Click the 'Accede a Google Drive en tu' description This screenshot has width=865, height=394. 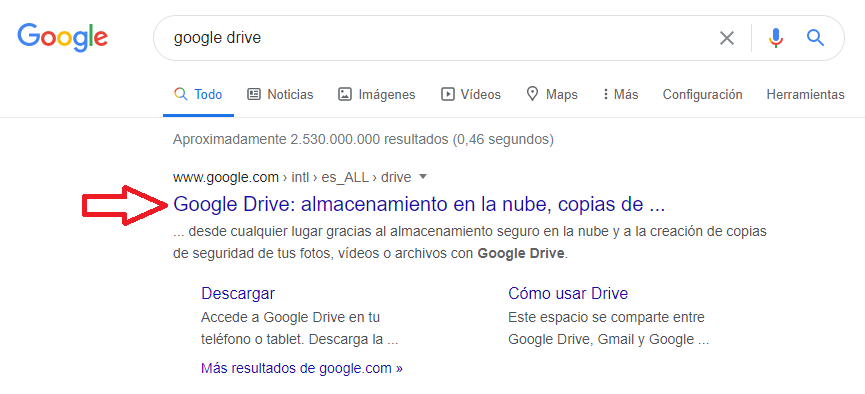click(x=300, y=328)
